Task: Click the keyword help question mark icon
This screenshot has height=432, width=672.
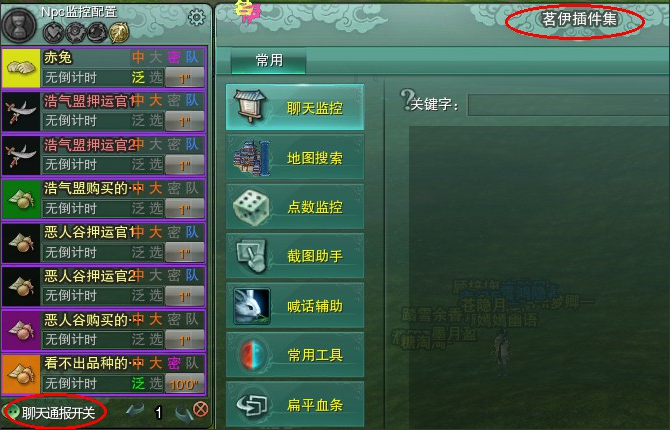Action: [x=406, y=99]
